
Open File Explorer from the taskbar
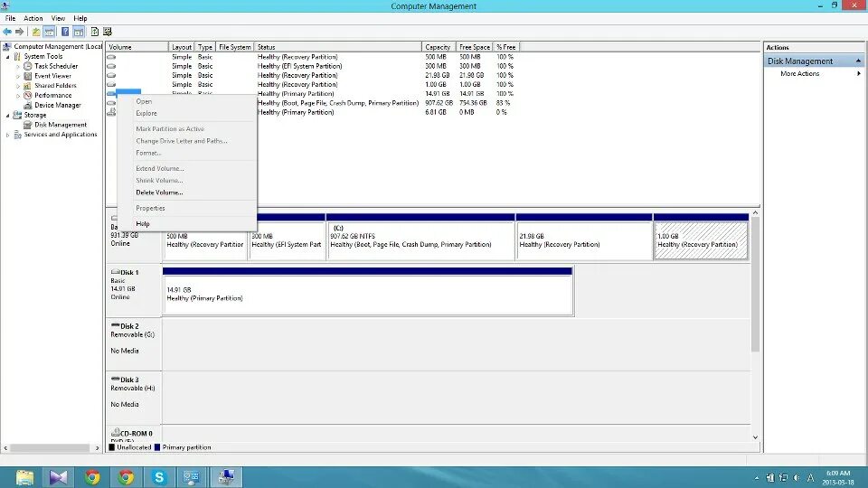[x=24, y=477]
